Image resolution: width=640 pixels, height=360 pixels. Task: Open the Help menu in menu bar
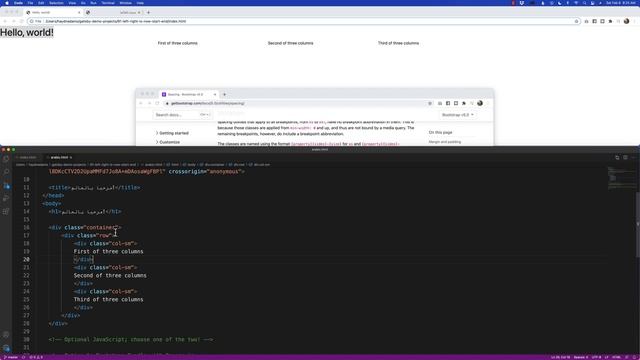140,3
